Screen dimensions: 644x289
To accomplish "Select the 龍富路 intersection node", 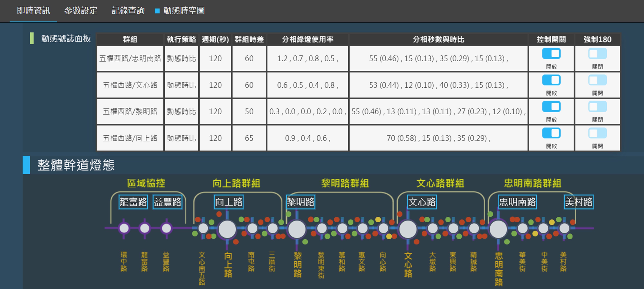I will click(145, 228).
